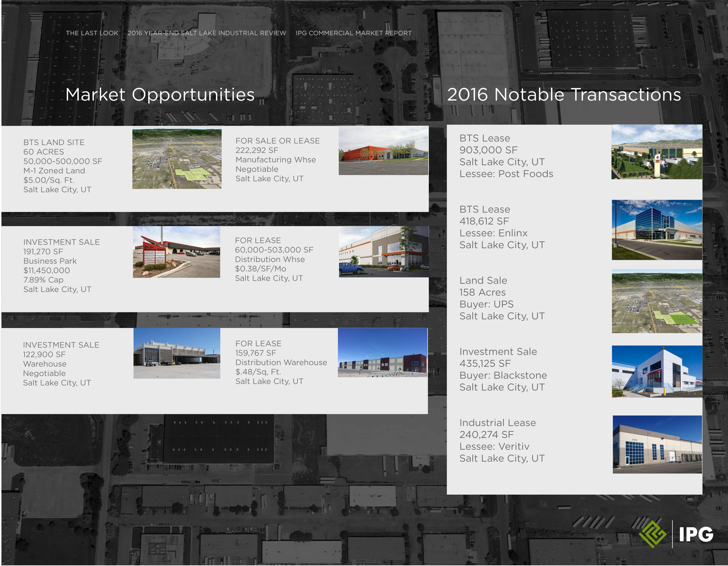Click 'Lessee: Post Foods' text
The width and height of the screenshot is (728, 566).
[506, 173]
